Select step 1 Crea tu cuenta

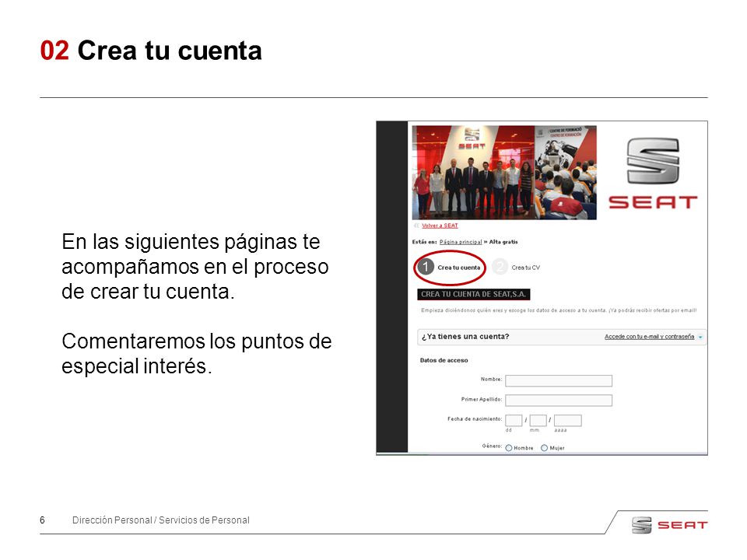tap(450, 267)
